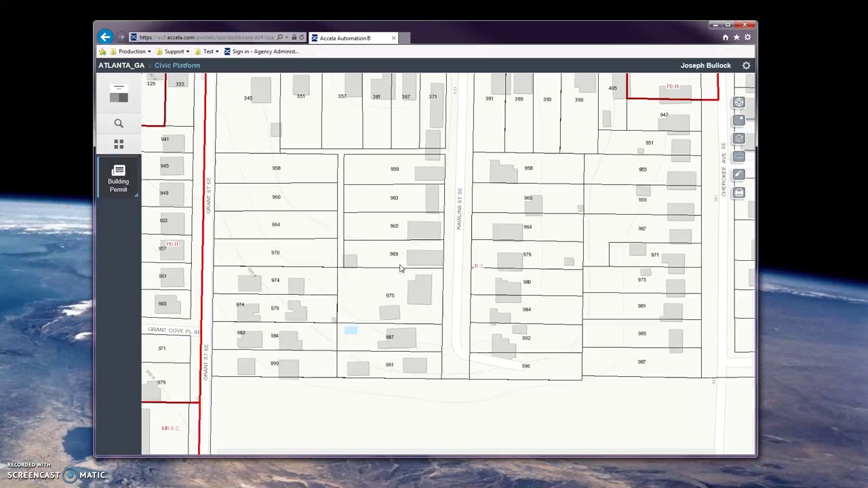Open Civic Platform settings gear
The height and width of the screenshot is (488, 868).
coord(747,66)
